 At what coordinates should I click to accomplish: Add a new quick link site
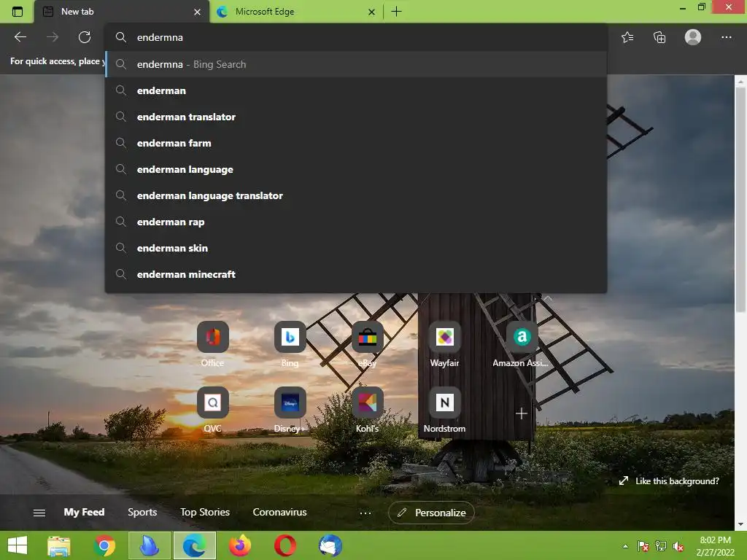521,413
